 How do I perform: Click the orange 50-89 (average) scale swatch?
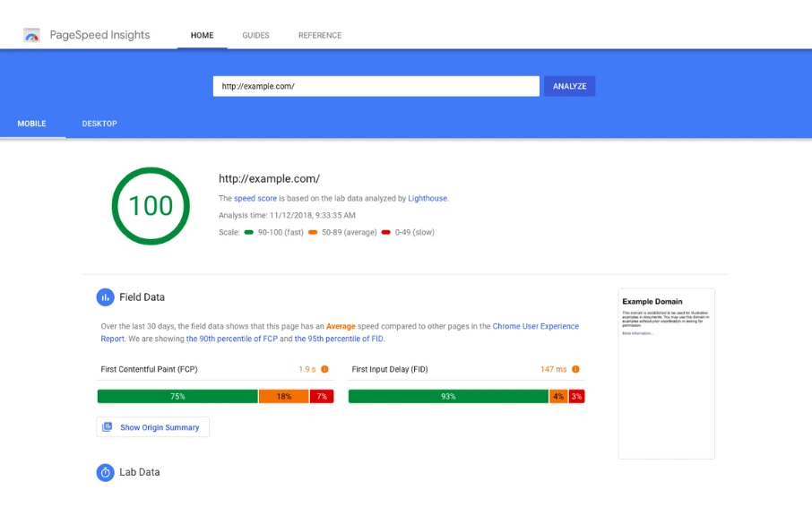[313, 232]
